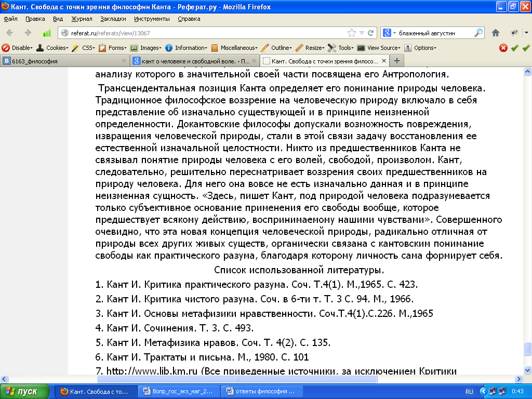Open the Home page icon

[x=496, y=33]
